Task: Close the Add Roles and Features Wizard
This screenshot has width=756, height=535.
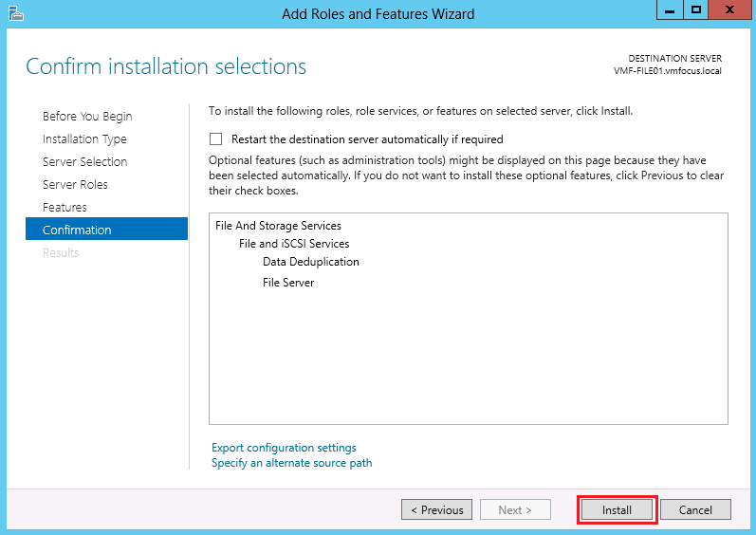Action: (728, 11)
